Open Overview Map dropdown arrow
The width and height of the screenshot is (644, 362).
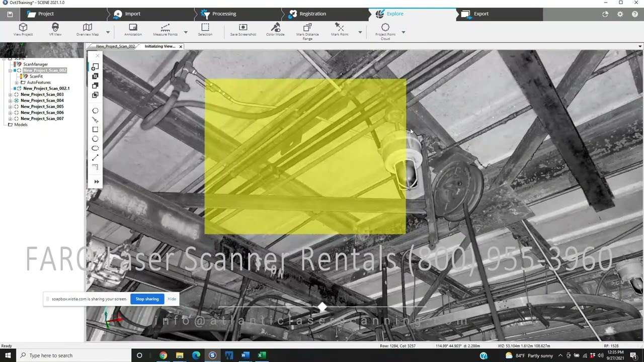pos(108,32)
